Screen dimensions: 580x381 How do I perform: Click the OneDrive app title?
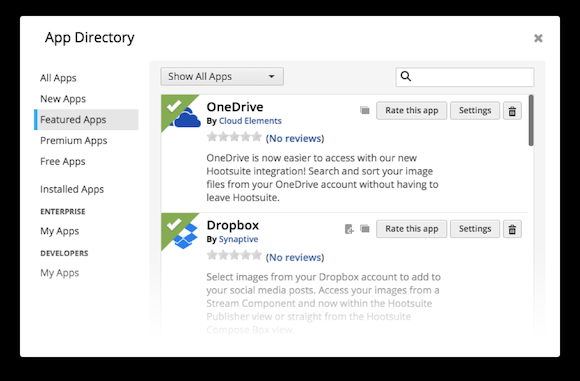pyautogui.click(x=235, y=107)
